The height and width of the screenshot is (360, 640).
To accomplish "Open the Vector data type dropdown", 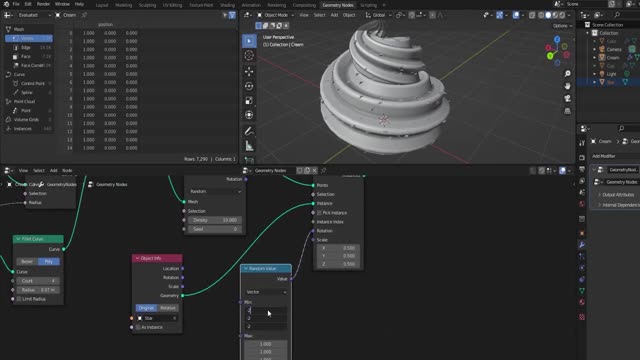I will (x=266, y=292).
